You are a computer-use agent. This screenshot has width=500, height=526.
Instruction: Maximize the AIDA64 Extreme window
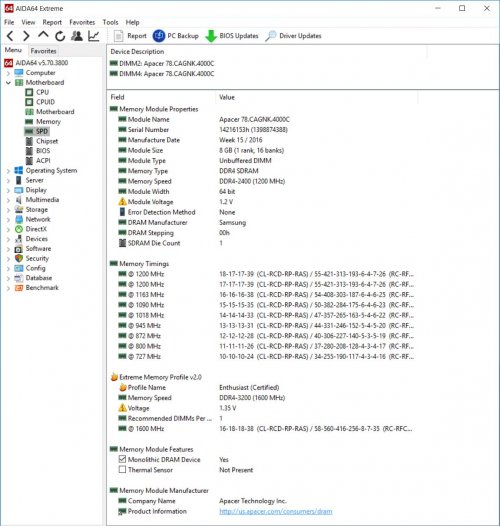[462, 8]
